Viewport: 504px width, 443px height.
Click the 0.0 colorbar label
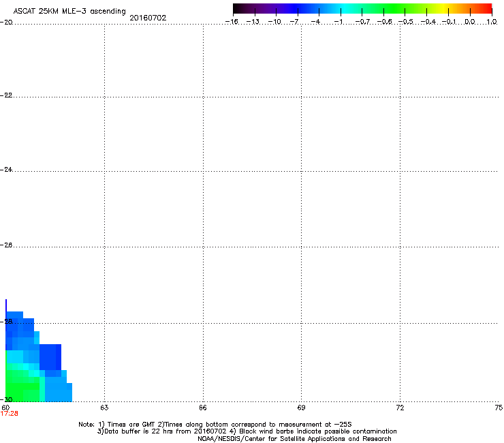point(470,22)
